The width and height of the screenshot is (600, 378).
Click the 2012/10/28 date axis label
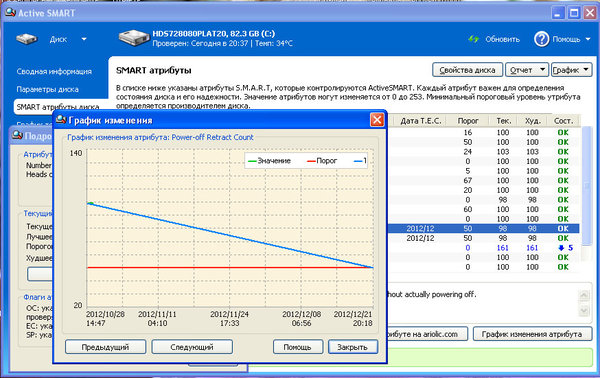[106, 318]
